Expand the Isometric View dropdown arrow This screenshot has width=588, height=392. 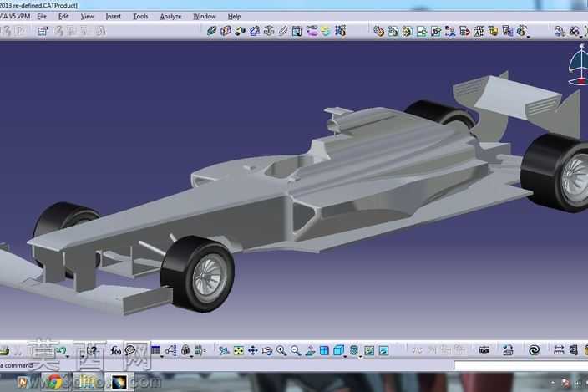[345, 356]
